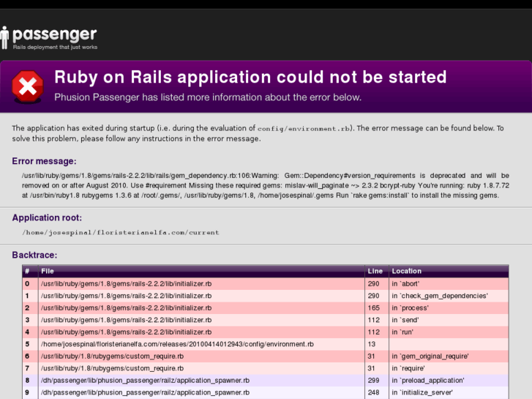Click the initializer.rb file path in row 2
The height and width of the screenshot is (399, 532).
pyautogui.click(x=126, y=308)
